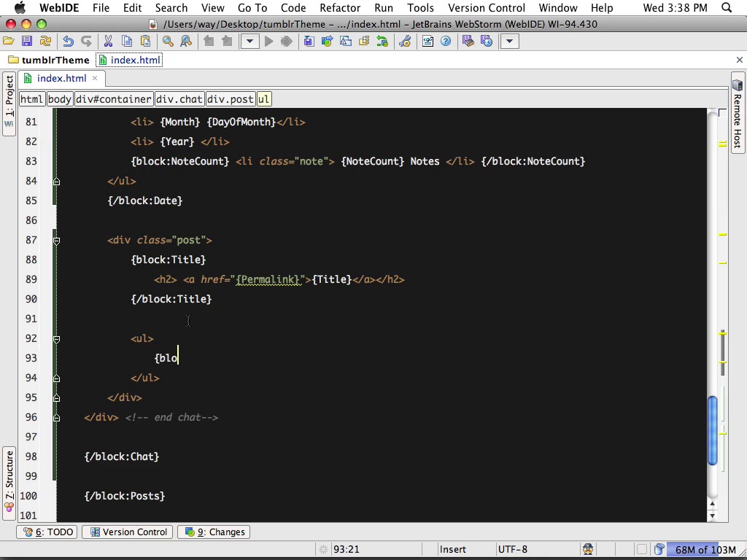Click the Compare with repository version icon

345,42
